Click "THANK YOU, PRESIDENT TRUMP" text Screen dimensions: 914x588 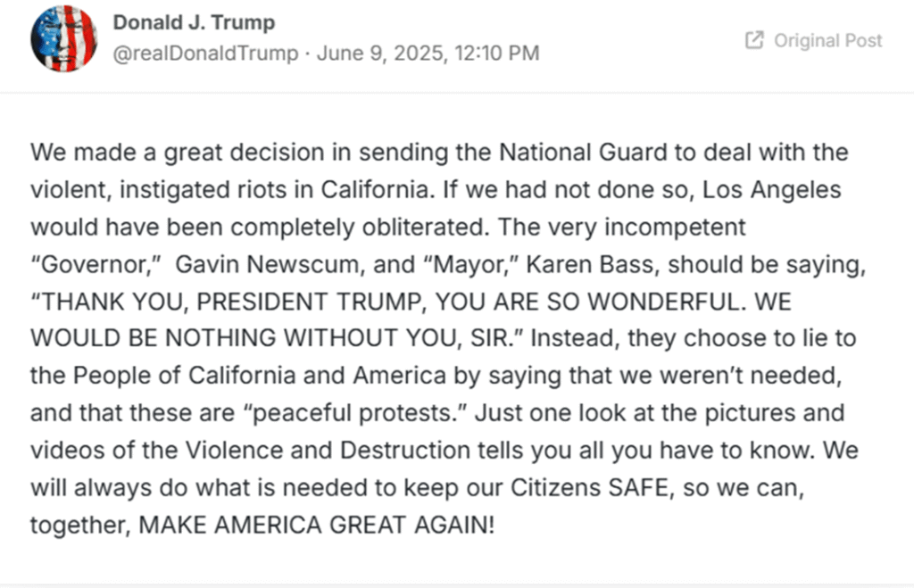[228, 302]
